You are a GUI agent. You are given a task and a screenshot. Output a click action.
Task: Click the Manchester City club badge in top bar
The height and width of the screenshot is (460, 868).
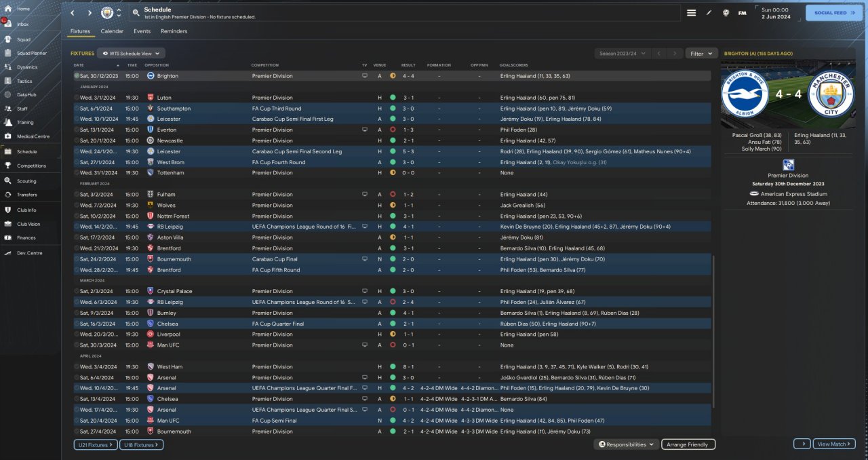[107, 13]
